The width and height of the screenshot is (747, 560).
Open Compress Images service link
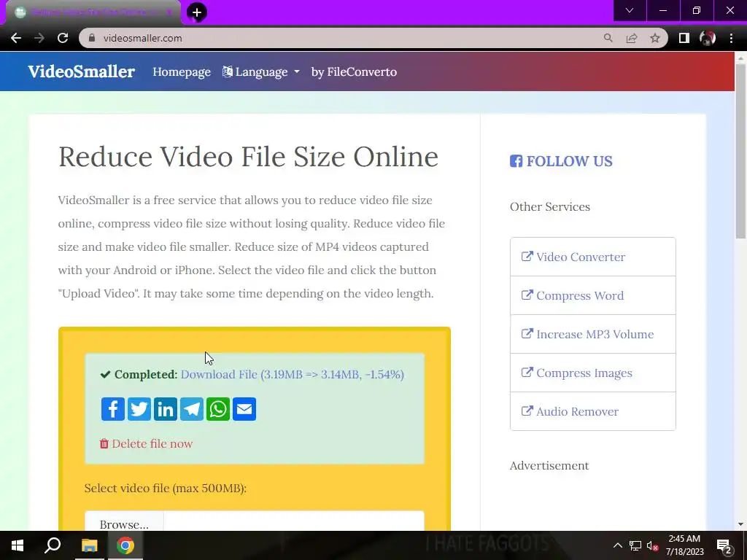(x=592, y=373)
